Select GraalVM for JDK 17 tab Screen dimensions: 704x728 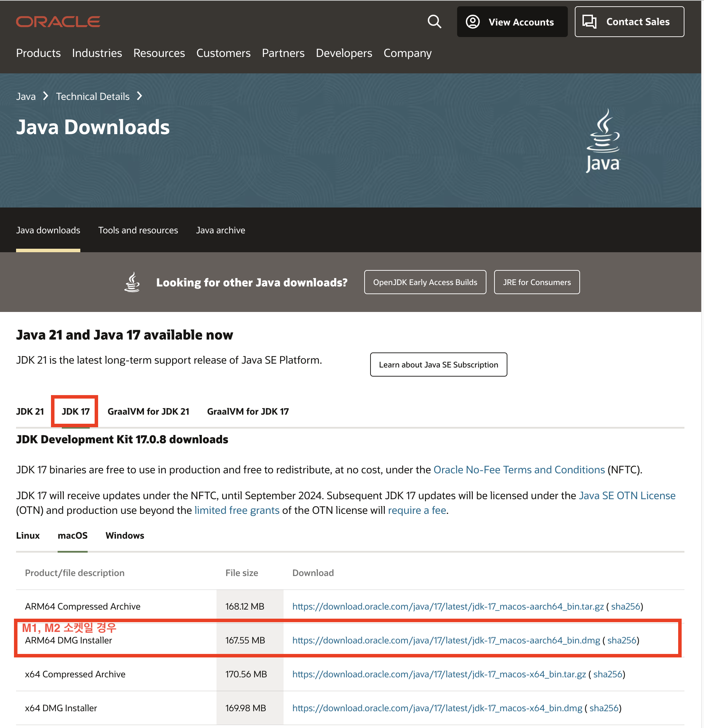click(x=248, y=412)
